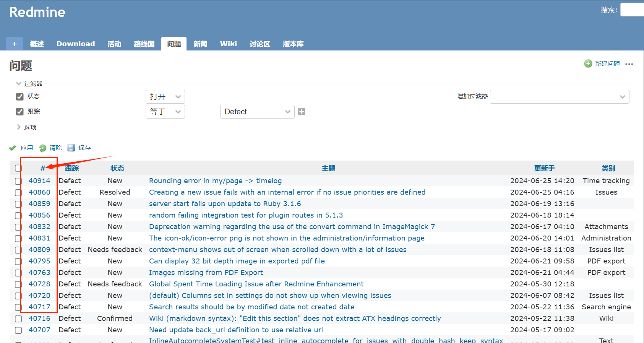Image resolution: width=644 pixels, height=343 pixels.
Task: Check the checkbox for issue 40716
Action: 18,319
